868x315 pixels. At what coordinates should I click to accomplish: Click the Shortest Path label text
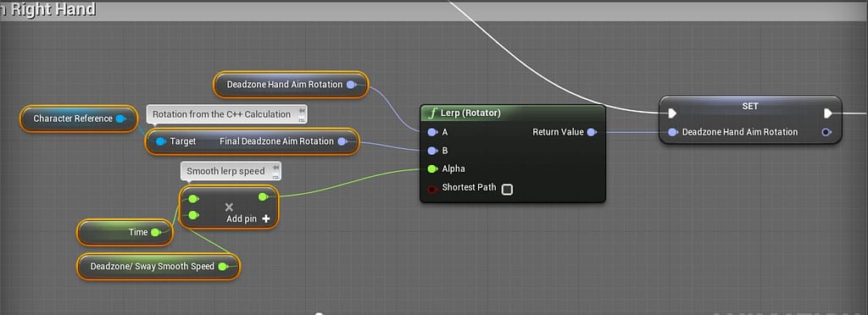[x=469, y=187]
